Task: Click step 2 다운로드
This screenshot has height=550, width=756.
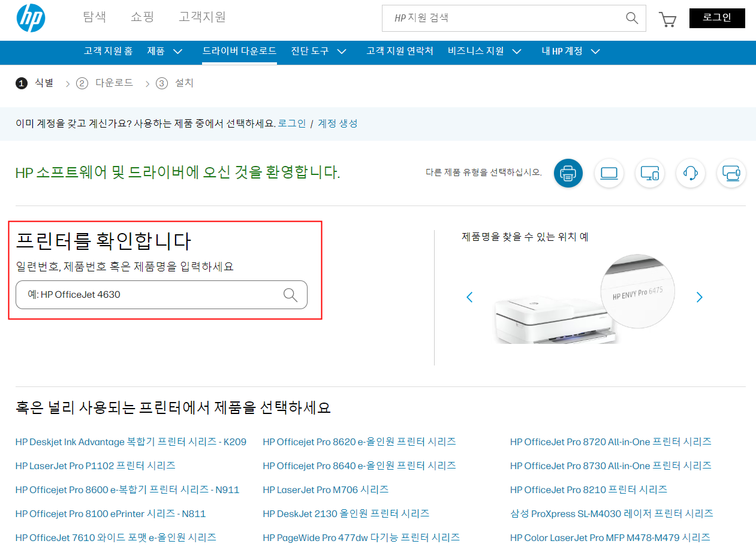Action: [106, 83]
